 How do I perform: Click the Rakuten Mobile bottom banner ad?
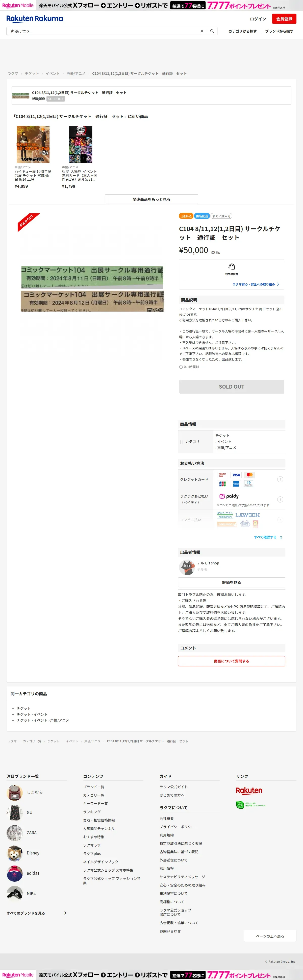click(x=151, y=975)
